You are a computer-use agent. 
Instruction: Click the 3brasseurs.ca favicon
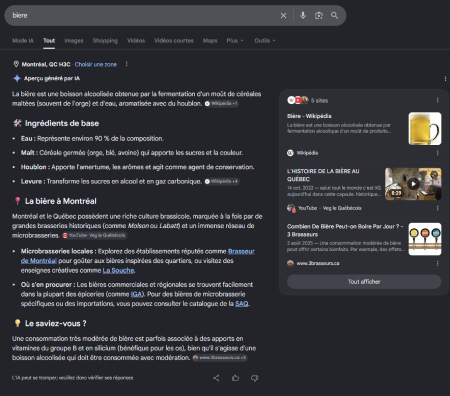pyautogui.click(x=290, y=263)
